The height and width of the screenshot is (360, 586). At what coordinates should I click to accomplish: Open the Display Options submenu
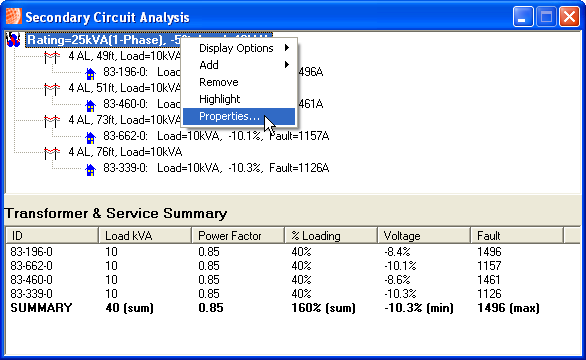click(x=239, y=48)
